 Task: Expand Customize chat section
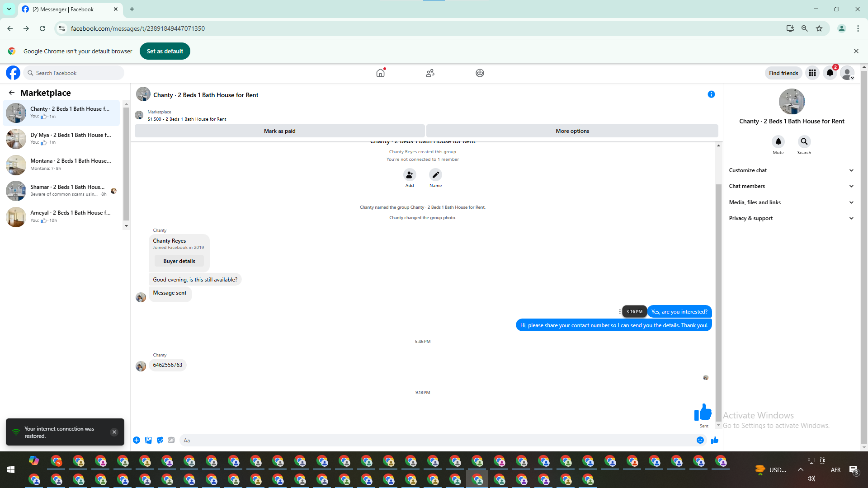click(792, 170)
